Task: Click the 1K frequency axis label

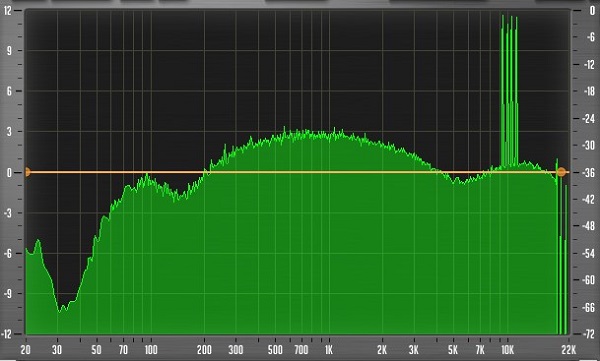Action: coord(328,350)
